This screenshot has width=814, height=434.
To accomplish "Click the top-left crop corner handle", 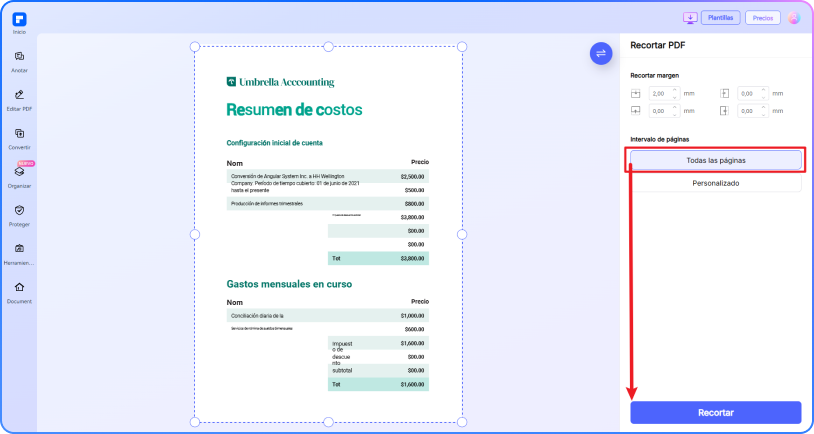I will 195,47.
